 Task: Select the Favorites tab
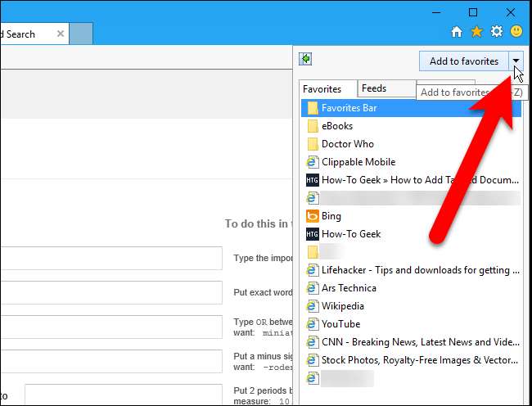click(x=322, y=88)
